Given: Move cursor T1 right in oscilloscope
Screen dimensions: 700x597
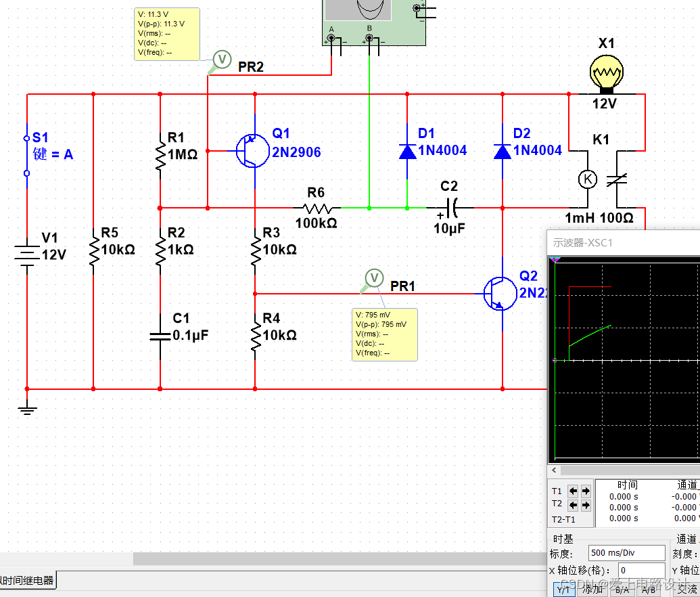Looking at the screenshot, I should click(586, 491).
